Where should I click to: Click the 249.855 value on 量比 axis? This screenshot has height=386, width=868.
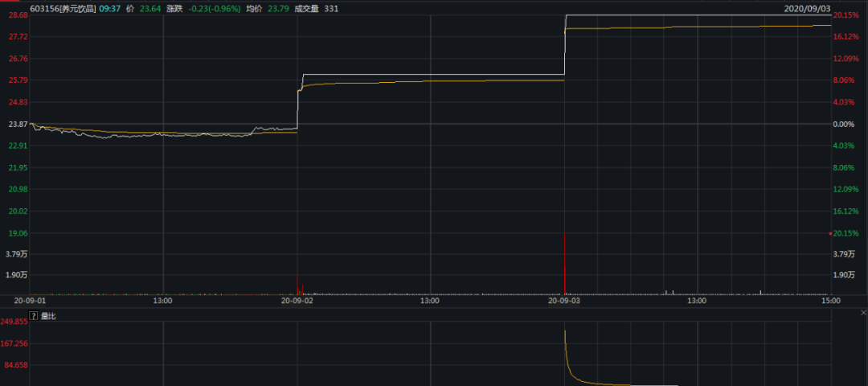click(x=16, y=322)
